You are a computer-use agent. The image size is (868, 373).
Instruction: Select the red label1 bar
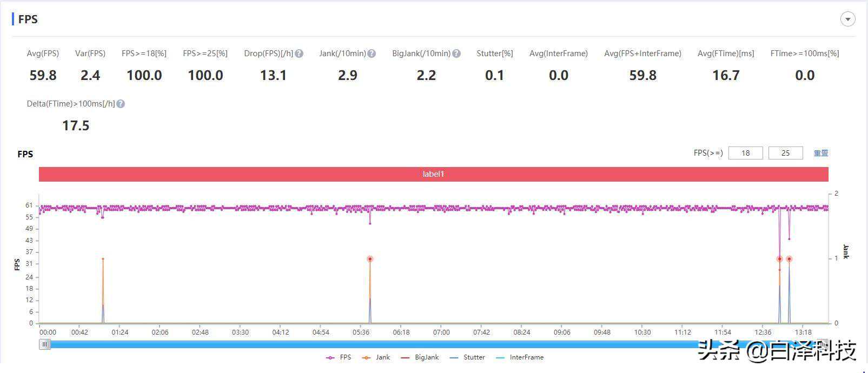click(433, 174)
